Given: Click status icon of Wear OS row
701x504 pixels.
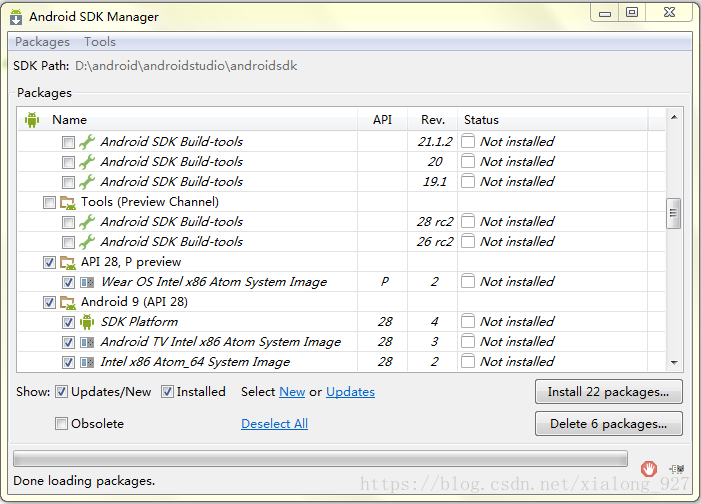Looking at the screenshot, I should tap(468, 281).
